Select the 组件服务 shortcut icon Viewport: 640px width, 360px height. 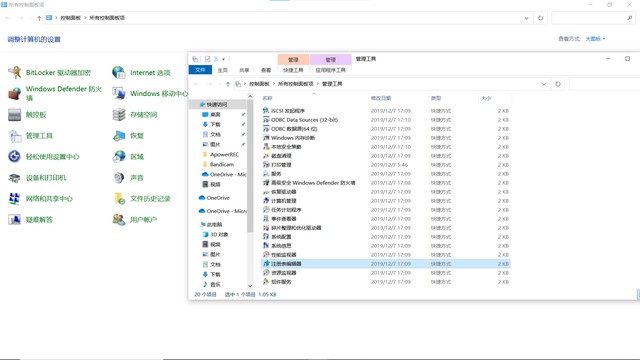(266, 282)
